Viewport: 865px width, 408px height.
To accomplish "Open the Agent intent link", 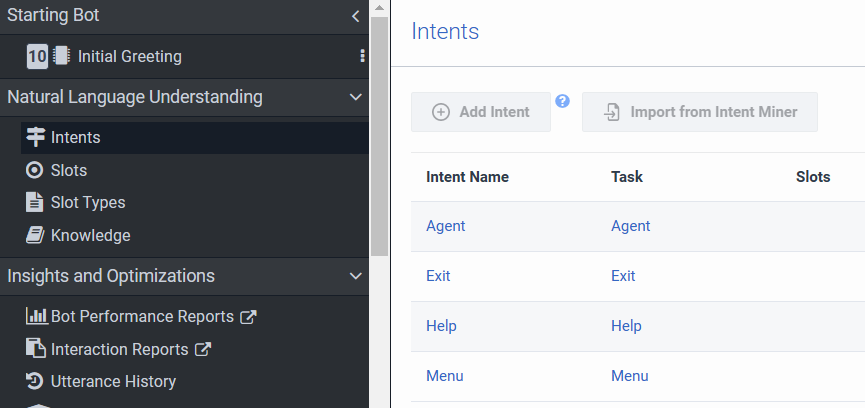I will [446, 226].
